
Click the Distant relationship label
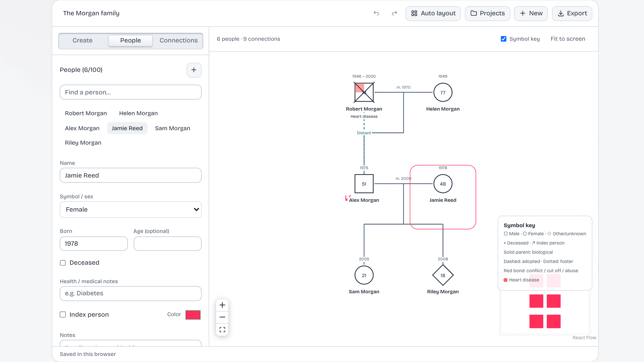pyautogui.click(x=364, y=133)
